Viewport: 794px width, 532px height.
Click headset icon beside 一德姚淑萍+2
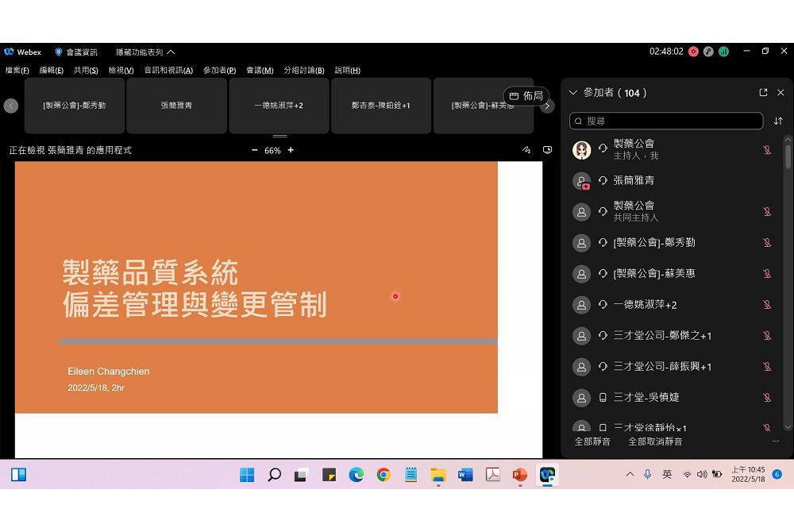[603, 304]
